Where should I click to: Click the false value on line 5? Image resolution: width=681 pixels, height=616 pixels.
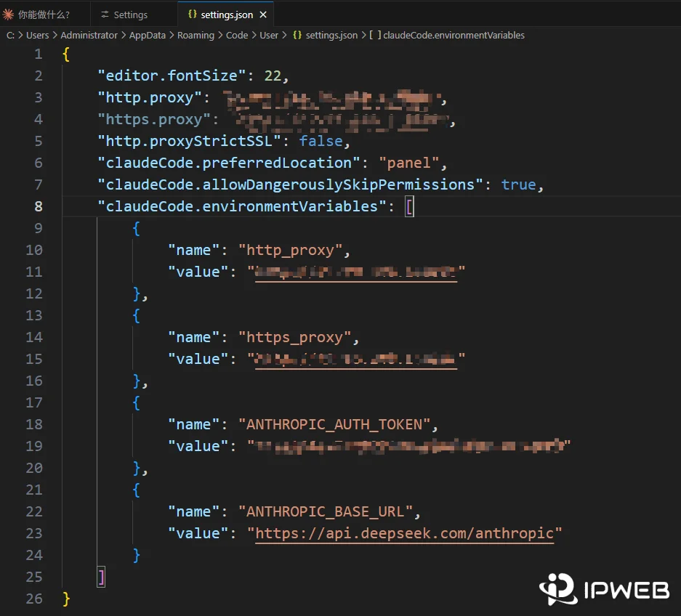321,141
